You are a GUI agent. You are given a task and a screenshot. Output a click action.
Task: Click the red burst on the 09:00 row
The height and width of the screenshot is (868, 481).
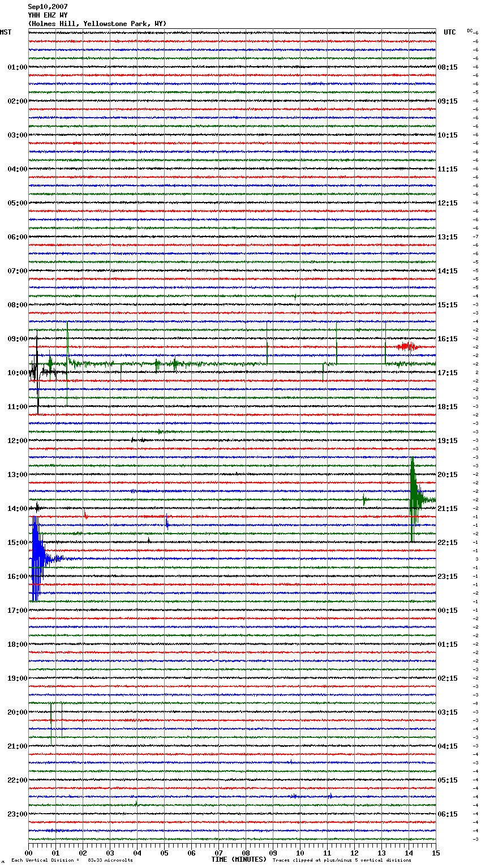[x=408, y=346]
